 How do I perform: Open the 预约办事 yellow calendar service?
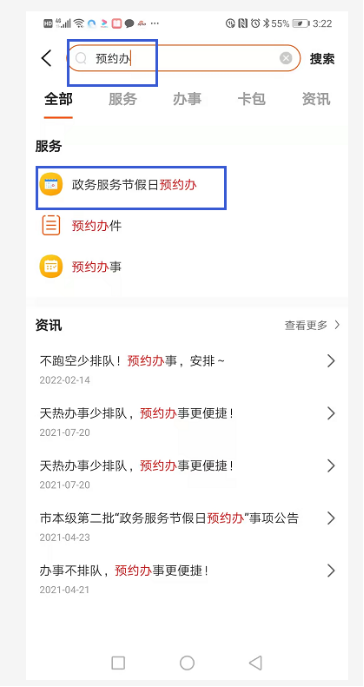[x=51, y=266]
